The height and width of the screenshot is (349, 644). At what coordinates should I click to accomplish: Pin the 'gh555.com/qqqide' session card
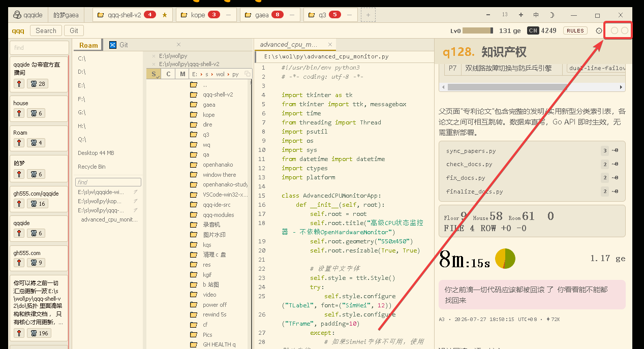click(x=19, y=204)
